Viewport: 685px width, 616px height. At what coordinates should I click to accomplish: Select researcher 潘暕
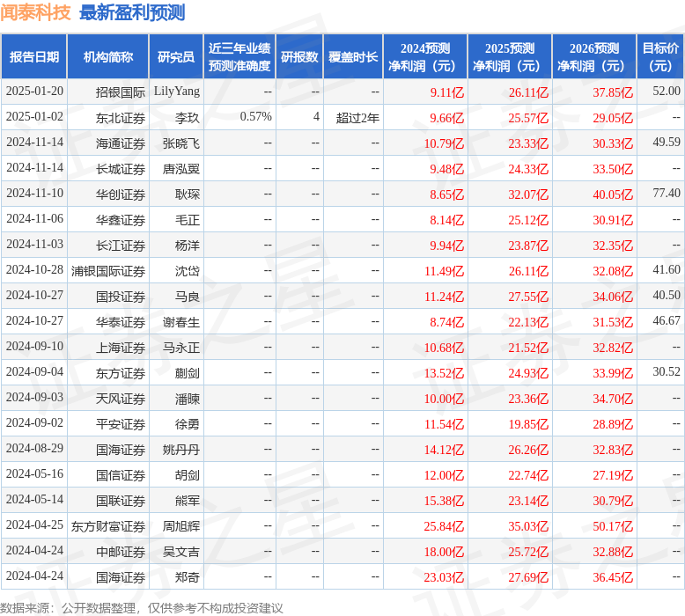point(187,399)
